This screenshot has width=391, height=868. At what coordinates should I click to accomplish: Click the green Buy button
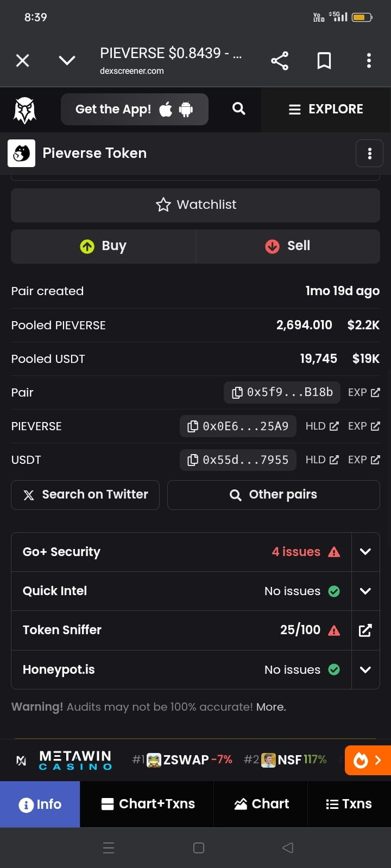(x=103, y=246)
